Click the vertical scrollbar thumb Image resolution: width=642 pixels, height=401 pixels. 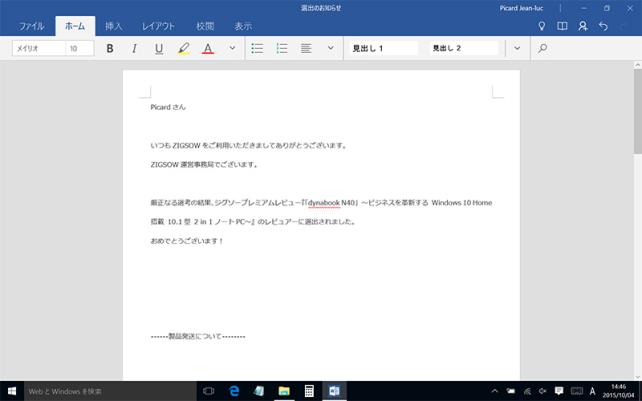[638, 111]
